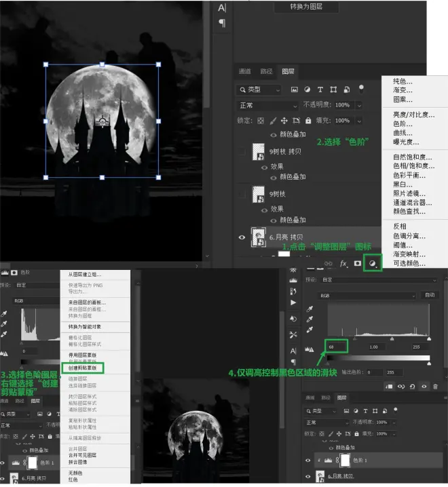The height and width of the screenshot is (487, 448).
Task: Add layer mask icon beside fx
Action: pyautogui.click(x=358, y=263)
